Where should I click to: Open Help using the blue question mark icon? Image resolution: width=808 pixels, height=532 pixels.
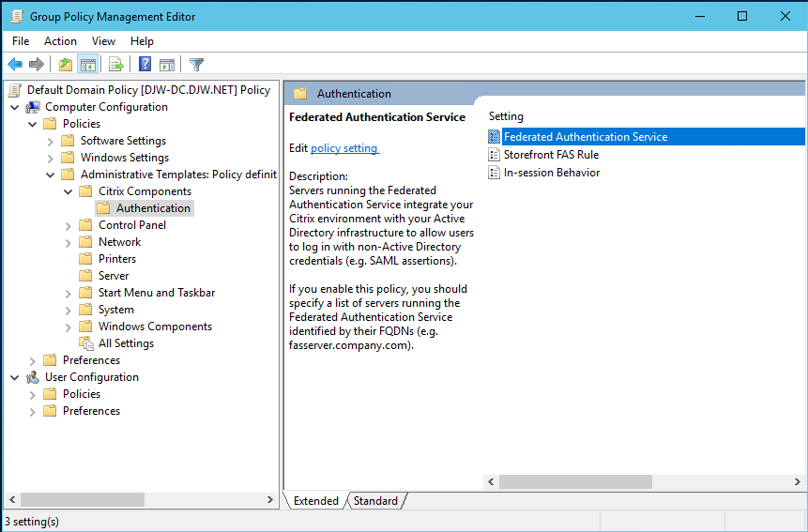pos(145,65)
